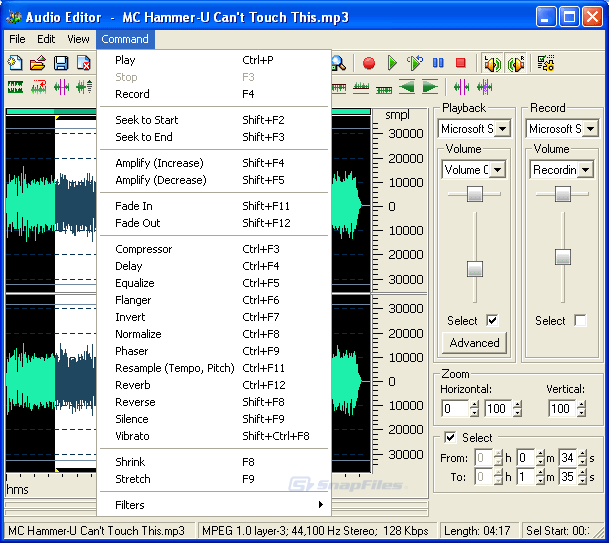Open the Record device Microsoft S dropdown

point(590,129)
